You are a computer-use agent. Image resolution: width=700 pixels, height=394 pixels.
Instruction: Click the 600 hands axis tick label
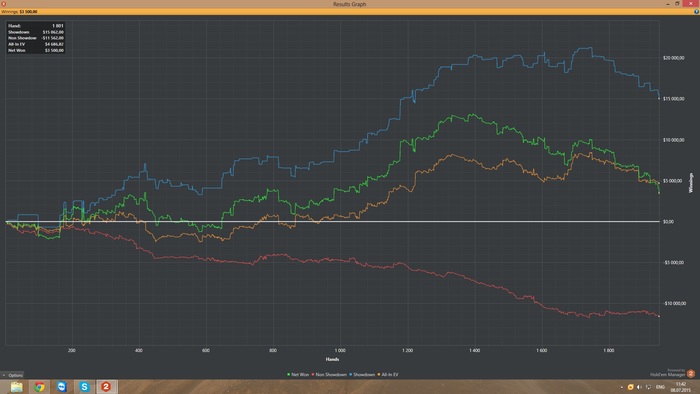tap(206, 350)
